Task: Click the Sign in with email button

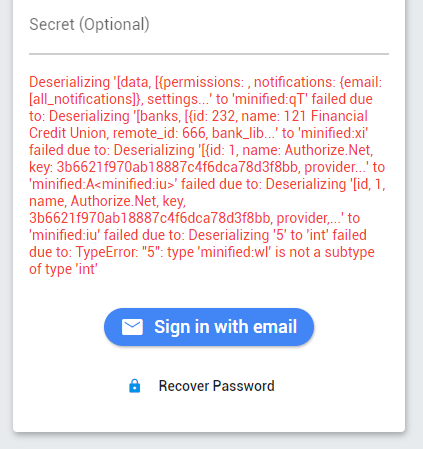Action: click(x=209, y=327)
